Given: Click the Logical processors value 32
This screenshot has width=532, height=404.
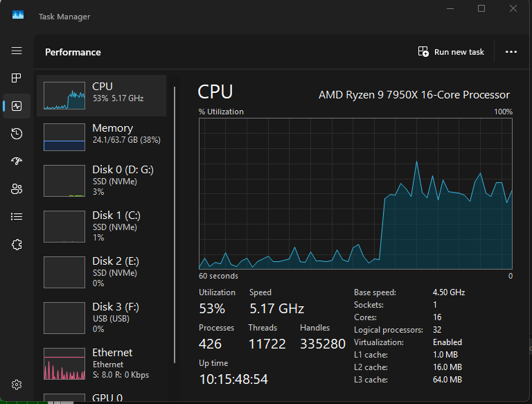Looking at the screenshot, I should (437, 330).
